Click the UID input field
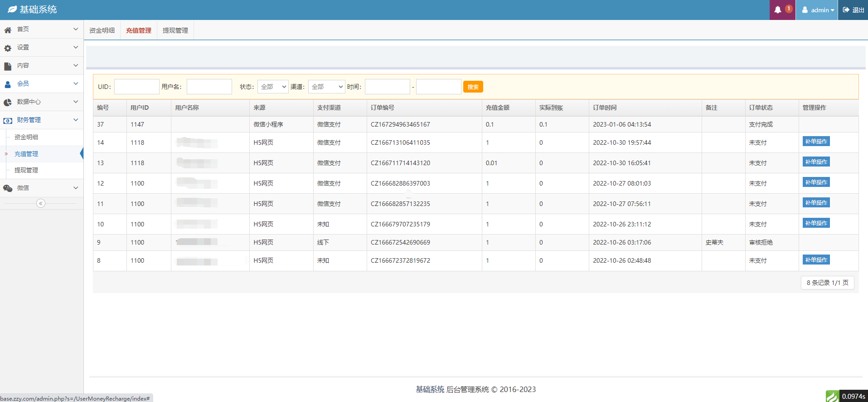The image size is (868, 402). (136, 87)
